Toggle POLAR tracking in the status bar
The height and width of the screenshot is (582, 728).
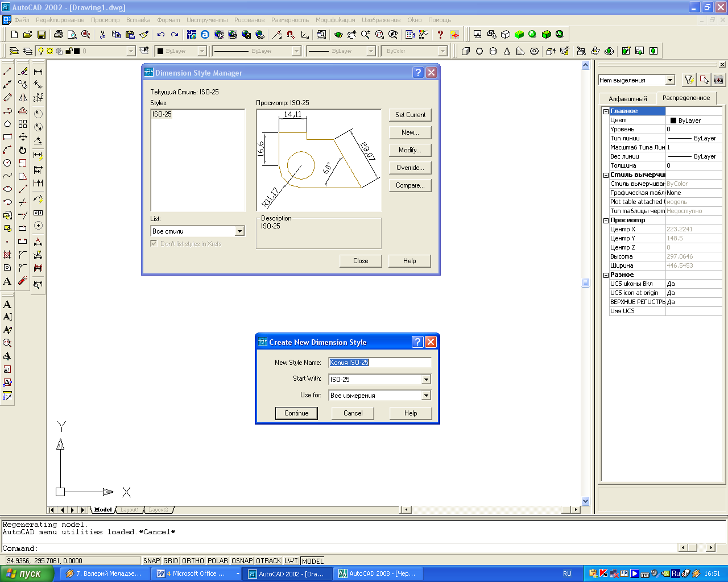pos(218,561)
